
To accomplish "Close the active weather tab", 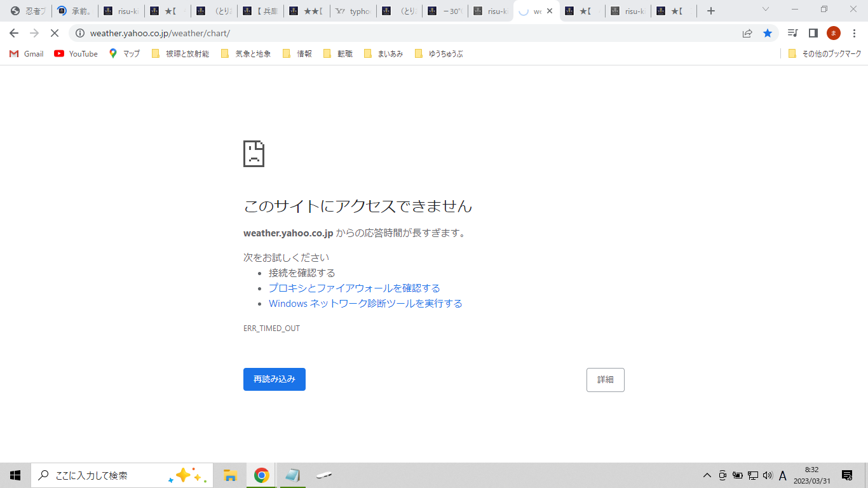I will point(550,11).
